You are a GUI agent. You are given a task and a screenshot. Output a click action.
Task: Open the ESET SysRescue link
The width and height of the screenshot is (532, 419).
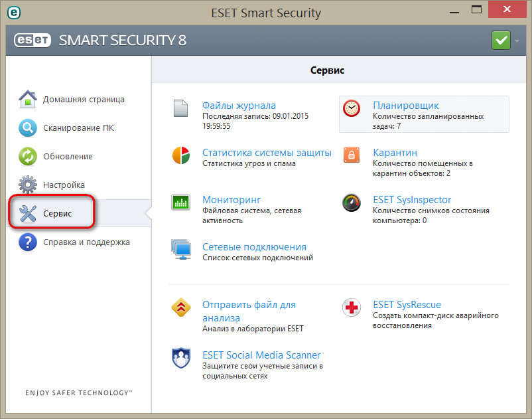(x=407, y=305)
